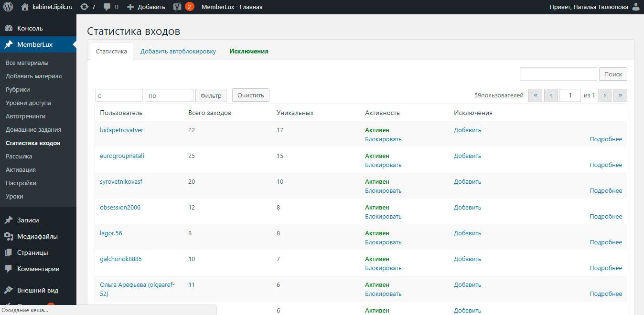Click the Уникальных column header

[295, 113]
